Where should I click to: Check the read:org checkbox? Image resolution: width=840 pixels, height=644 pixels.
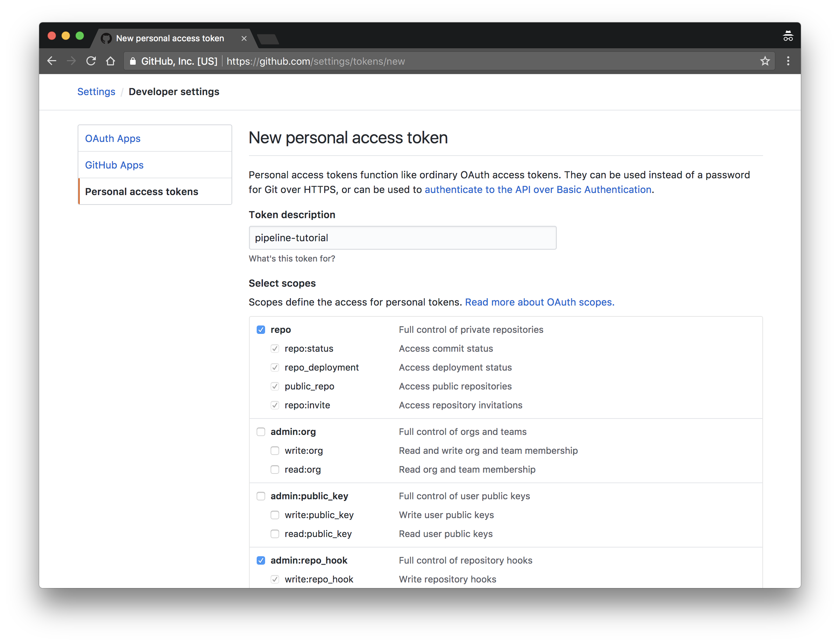(275, 469)
